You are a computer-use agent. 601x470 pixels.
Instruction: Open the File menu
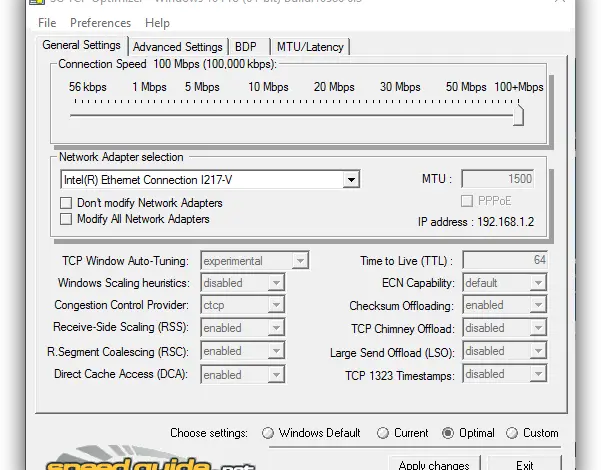47,23
